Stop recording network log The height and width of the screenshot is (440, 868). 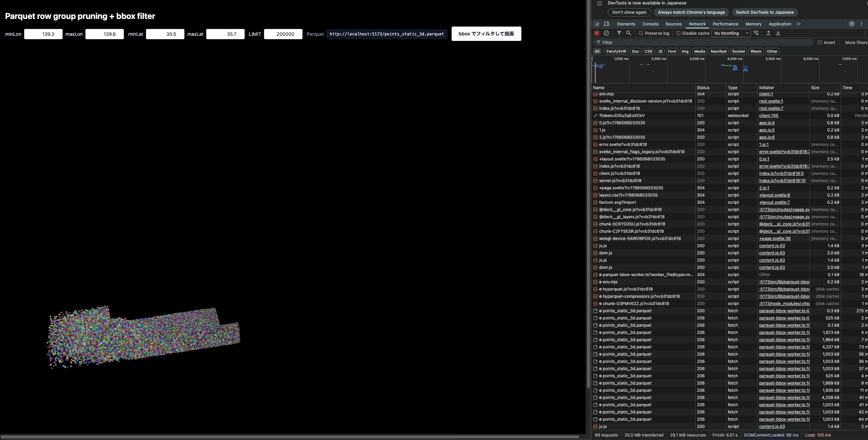[597, 33]
